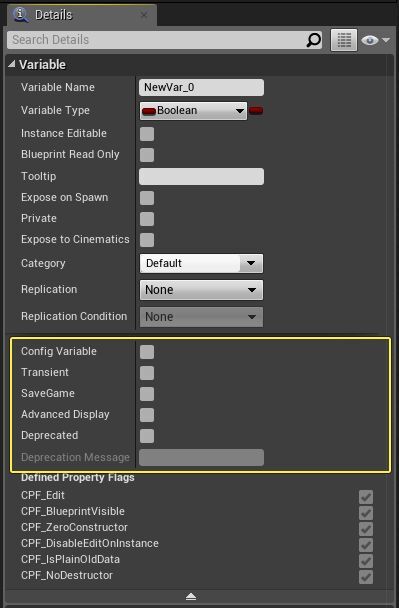399x608 pixels.
Task: Select the Details tab
Action: pos(82,15)
